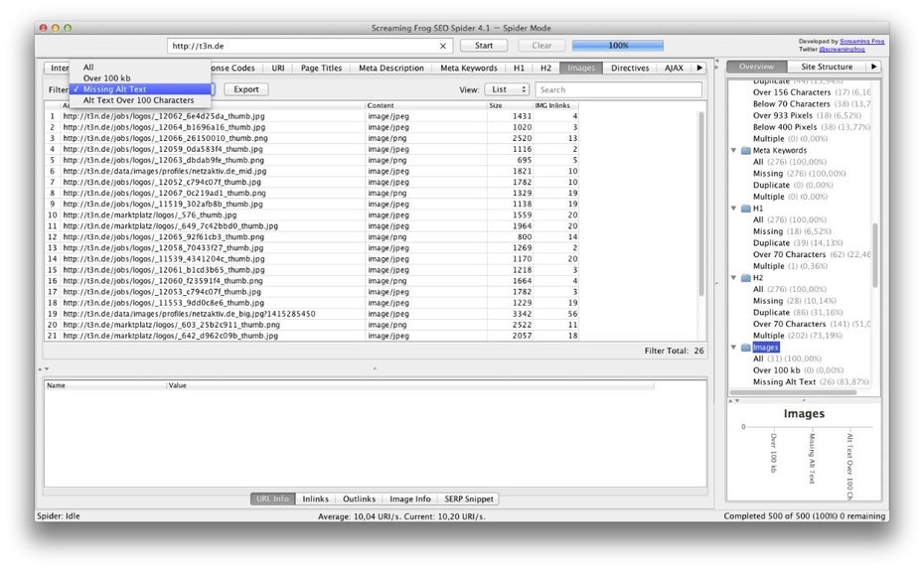Show more sidebar tabs via right arrow
This screenshot has width=924, height=570.
click(874, 67)
